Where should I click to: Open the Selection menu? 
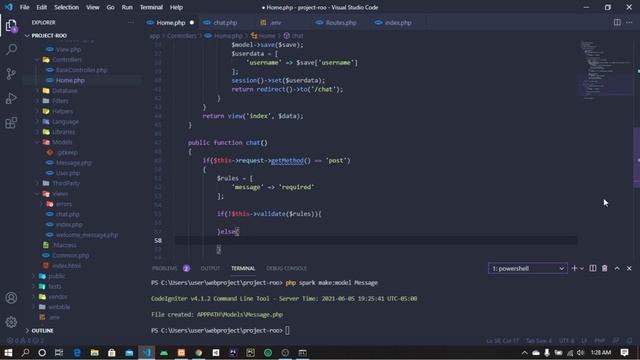click(67, 7)
